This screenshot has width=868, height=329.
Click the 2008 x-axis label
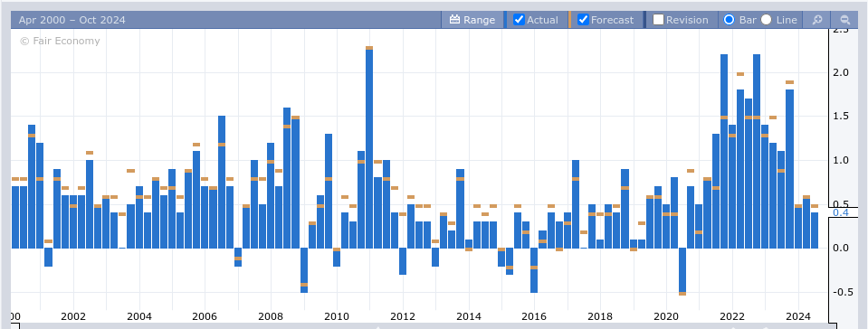point(271,317)
